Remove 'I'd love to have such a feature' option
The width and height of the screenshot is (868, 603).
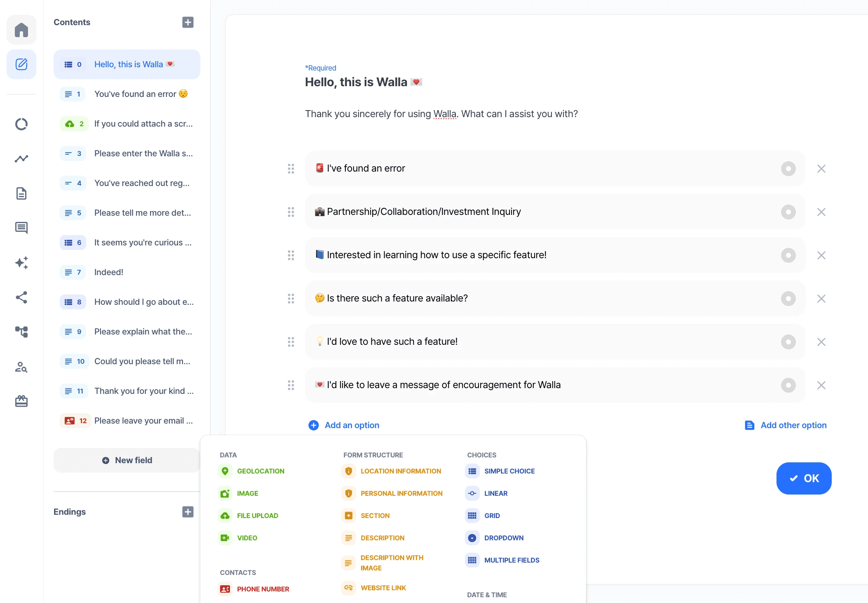tap(821, 342)
